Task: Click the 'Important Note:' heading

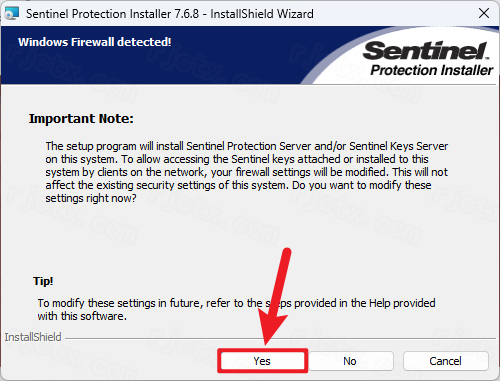Action: (x=81, y=119)
